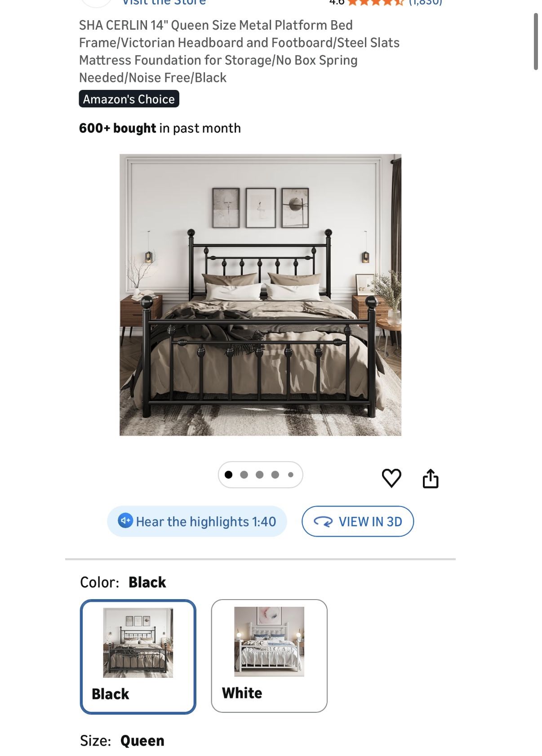Click the SHA CERLIN product title text
The width and height of the screenshot is (542, 756).
[239, 51]
